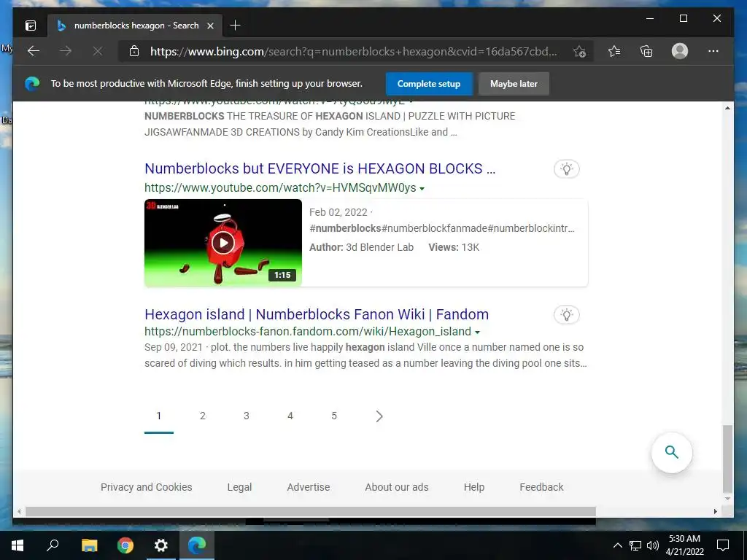View site information lock icon
The image size is (747, 560).
pos(134,51)
